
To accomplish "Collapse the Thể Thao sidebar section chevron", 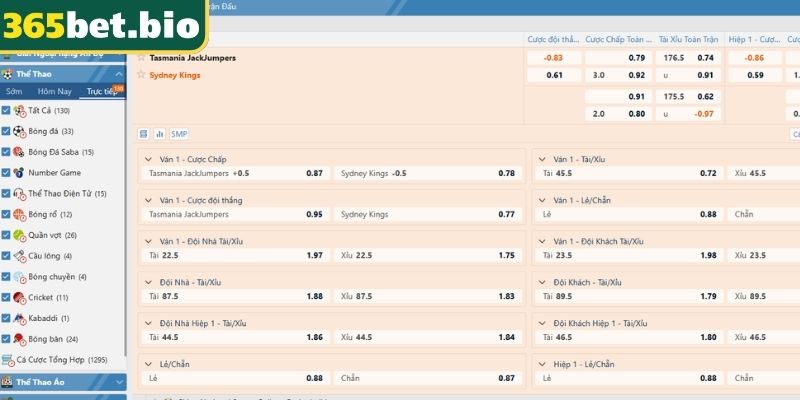I will [x=119, y=74].
